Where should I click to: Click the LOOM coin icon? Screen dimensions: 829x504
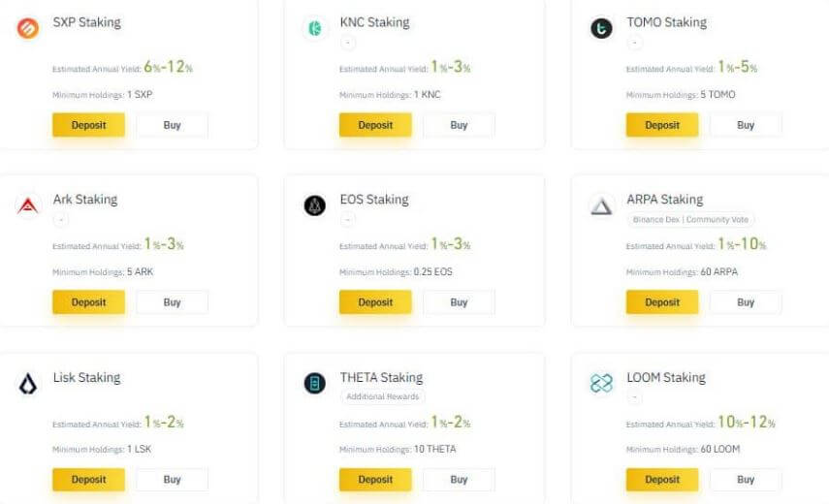(x=601, y=384)
